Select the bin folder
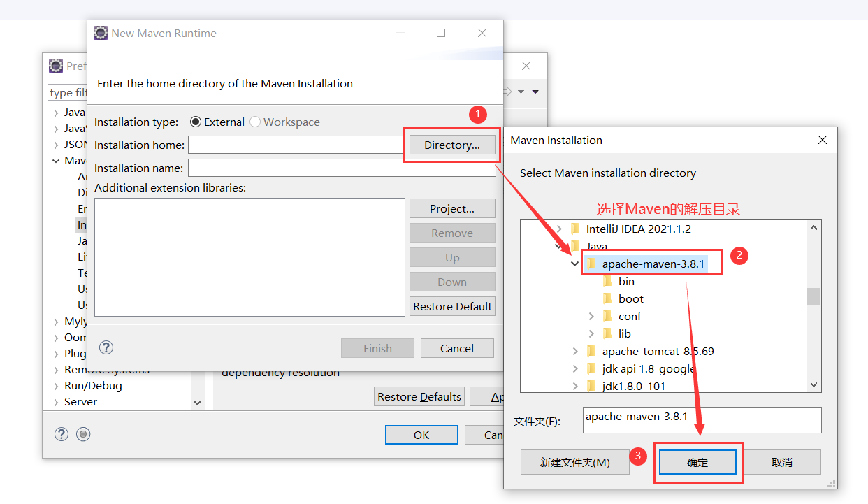The image size is (868, 504). (626, 281)
